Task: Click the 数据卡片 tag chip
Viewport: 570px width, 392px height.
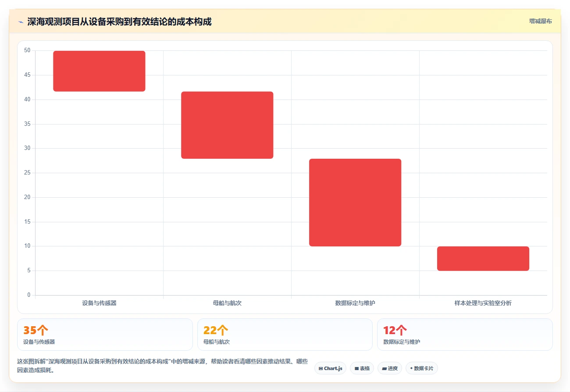Action: (x=421, y=368)
